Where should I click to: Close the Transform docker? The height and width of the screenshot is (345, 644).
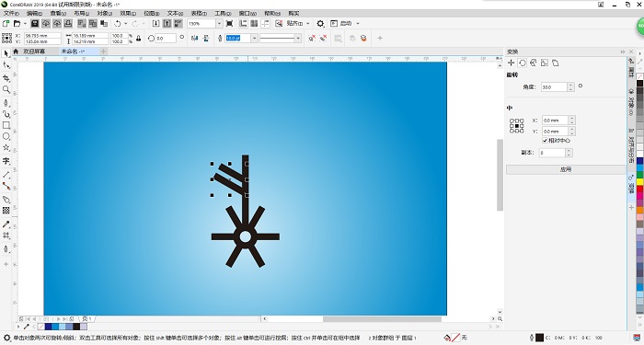631,52
